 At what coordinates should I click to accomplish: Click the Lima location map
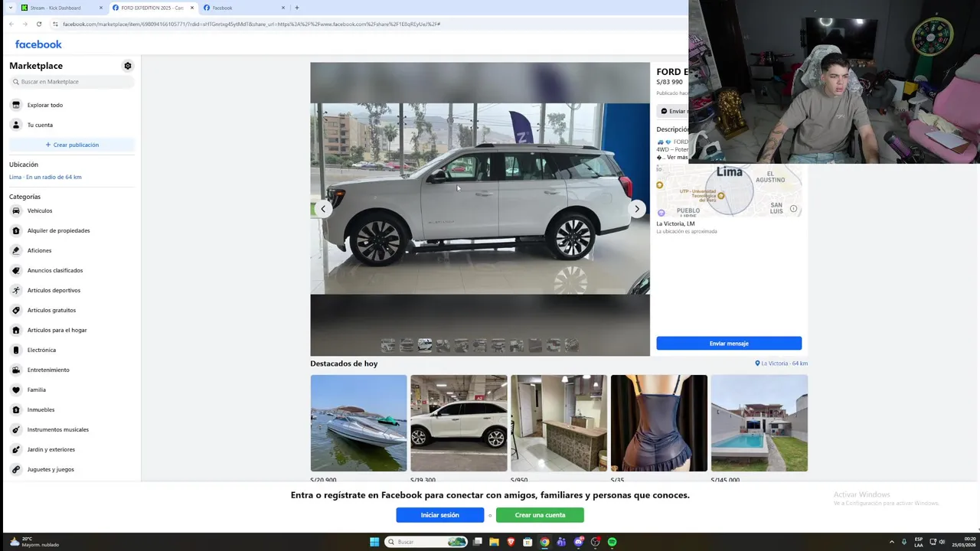point(729,191)
